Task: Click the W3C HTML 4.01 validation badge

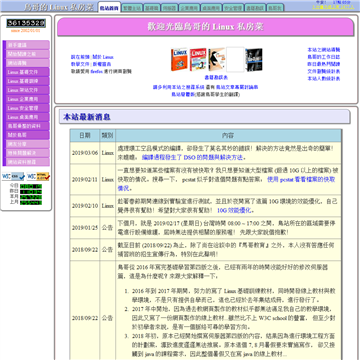Action: coord(38,176)
